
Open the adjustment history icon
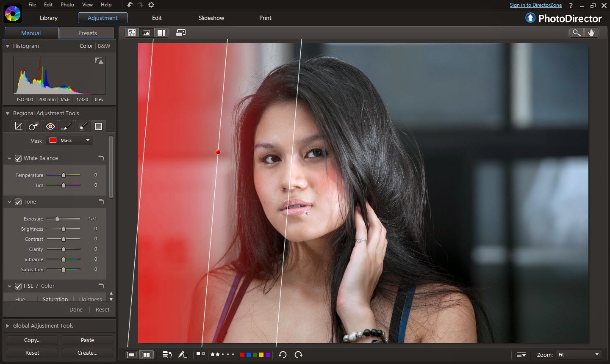pyautogui.click(x=167, y=355)
